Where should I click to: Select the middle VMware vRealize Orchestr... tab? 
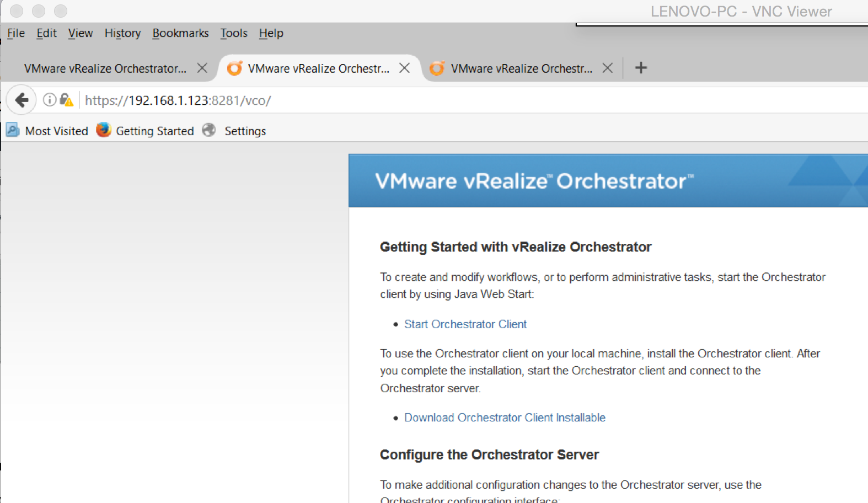[318, 68]
